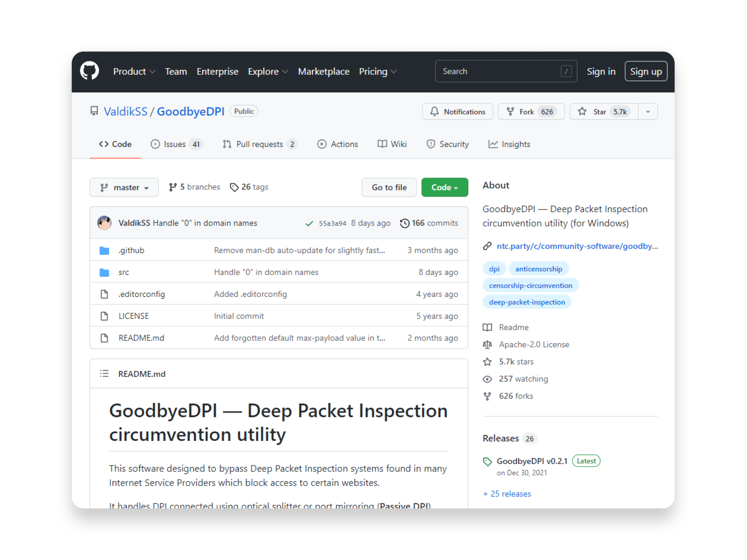Open the ValdikSS owner link
This screenshot has width=747, height=560.
[x=125, y=111]
